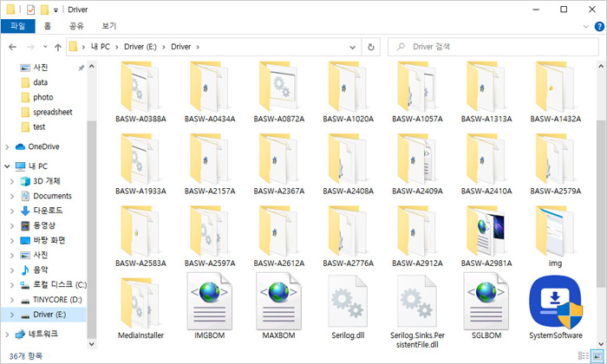Screen dimensions: 607x364
Task: Select the MediaInstaller folder
Action: pyautogui.click(x=140, y=309)
